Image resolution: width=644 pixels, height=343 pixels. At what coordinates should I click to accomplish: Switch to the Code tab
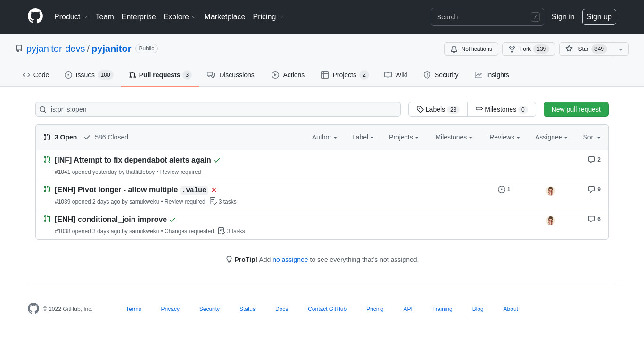coord(36,75)
